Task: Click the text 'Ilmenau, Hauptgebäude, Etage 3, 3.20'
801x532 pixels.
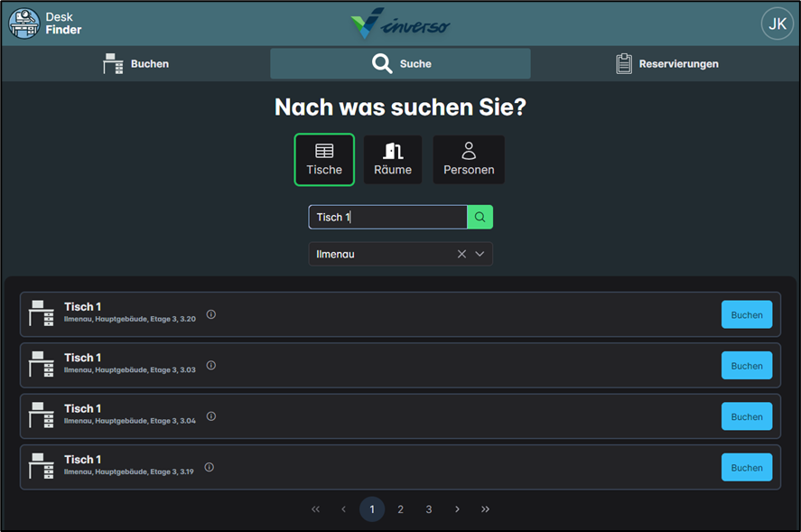Action: click(130, 319)
